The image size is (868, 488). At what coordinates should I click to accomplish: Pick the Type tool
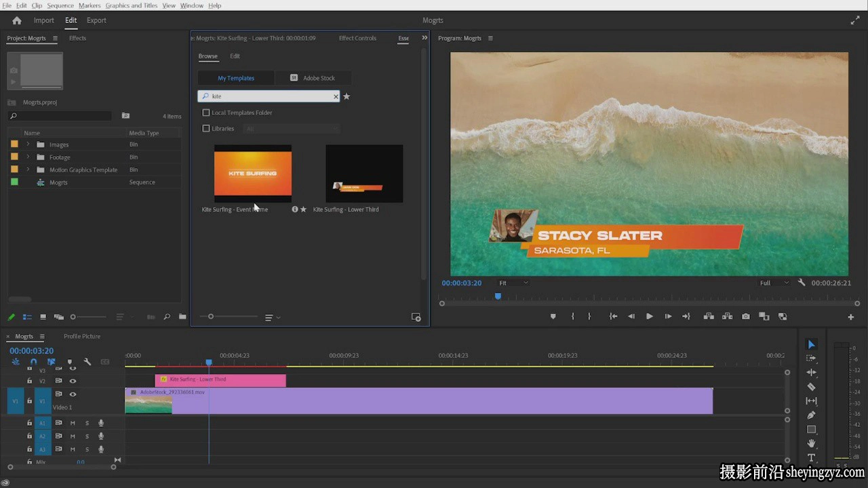click(x=811, y=458)
